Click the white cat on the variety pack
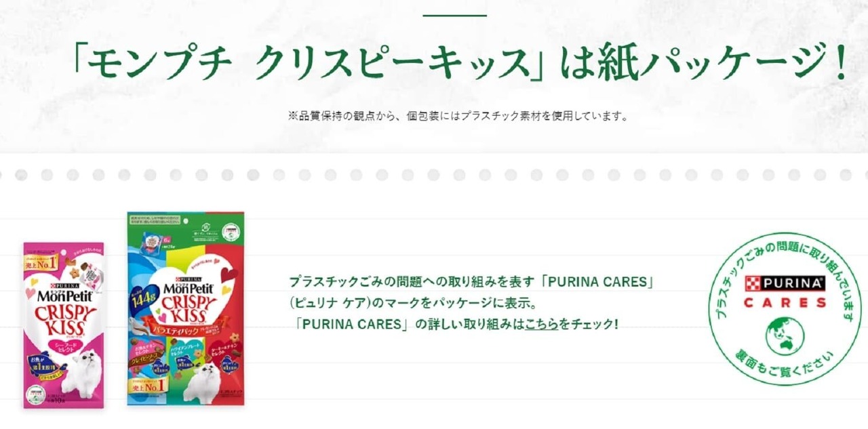Viewport: 868px width, 429px height. pos(203,380)
